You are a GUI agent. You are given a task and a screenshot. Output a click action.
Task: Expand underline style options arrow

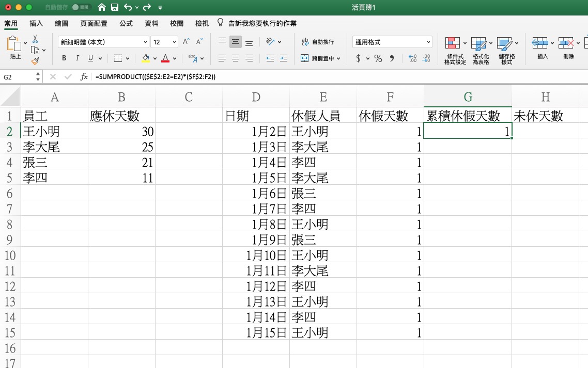click(100, 58)
